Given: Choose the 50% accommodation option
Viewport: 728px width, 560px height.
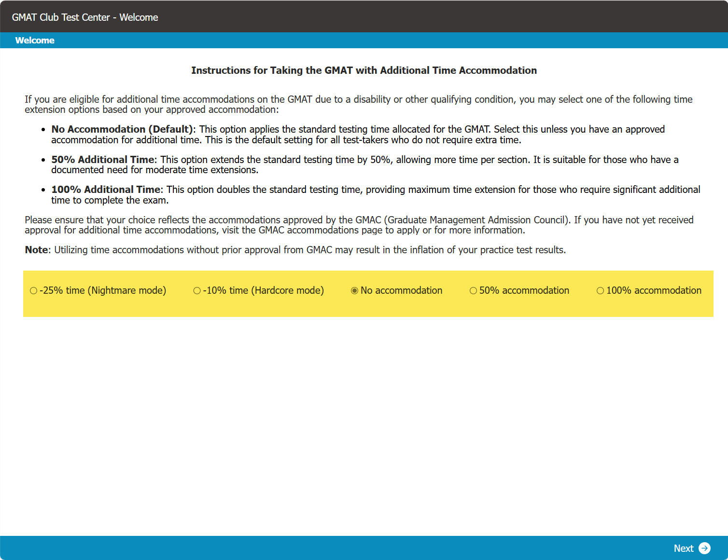Looking at the screenshot, I should coord(473,290).
